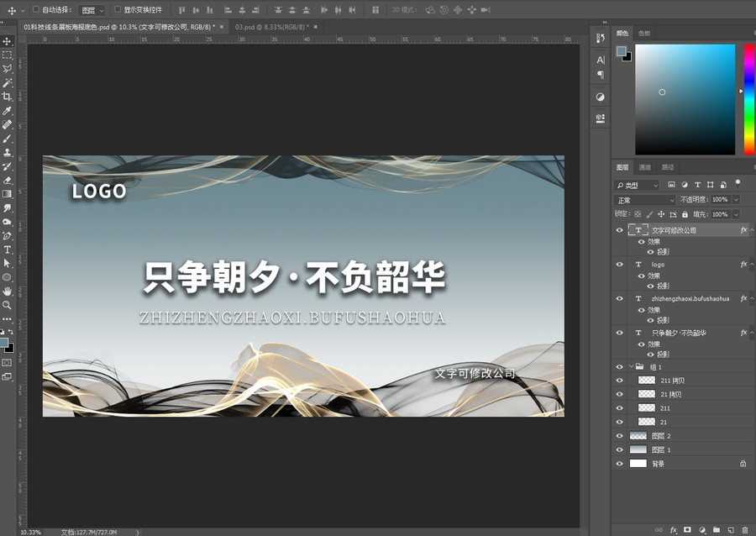Click the zoom percentage field 10.33%
Screen dimensions: 756x536
(x=31, y=532)
